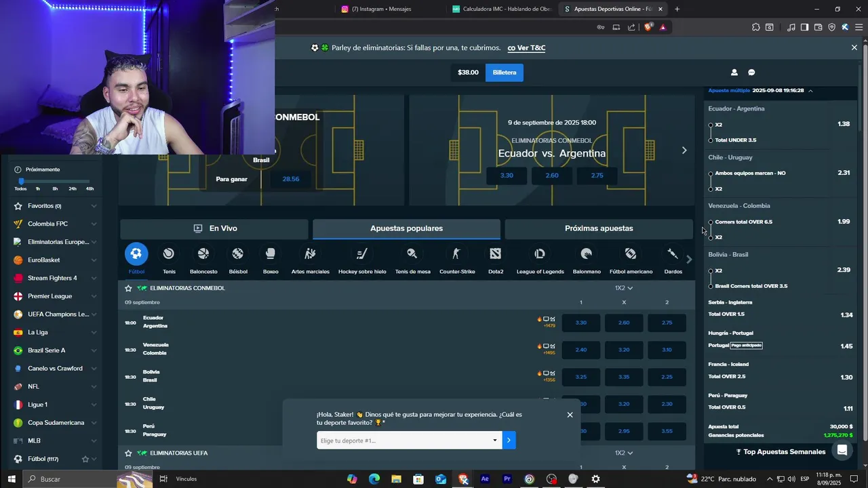Image resolution: width=868 pixels, height=488 pixels.
Task: Switch to the Próximas apuestas tab
Action: [599, 228]
